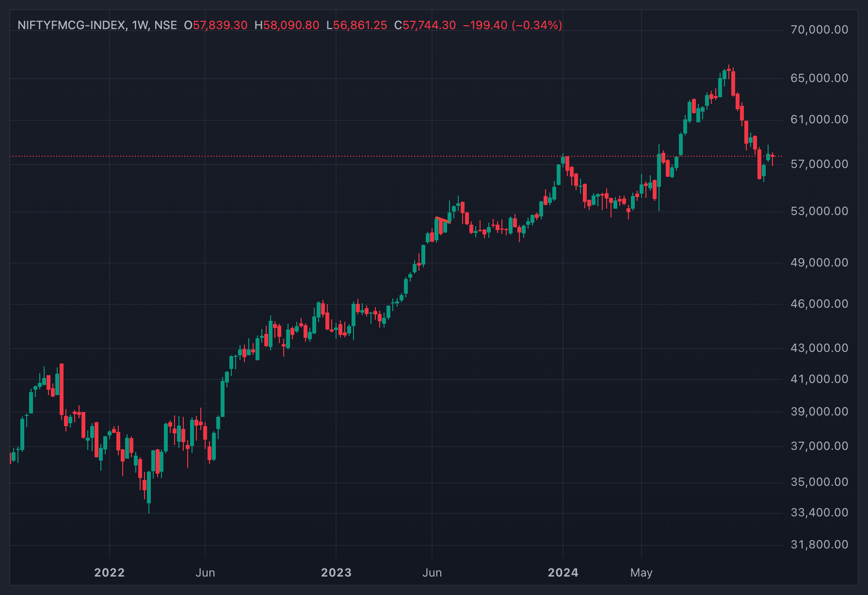Click the 70,000.00 price axis label
The width and height of the screenshot is (868, 595).
820,30
